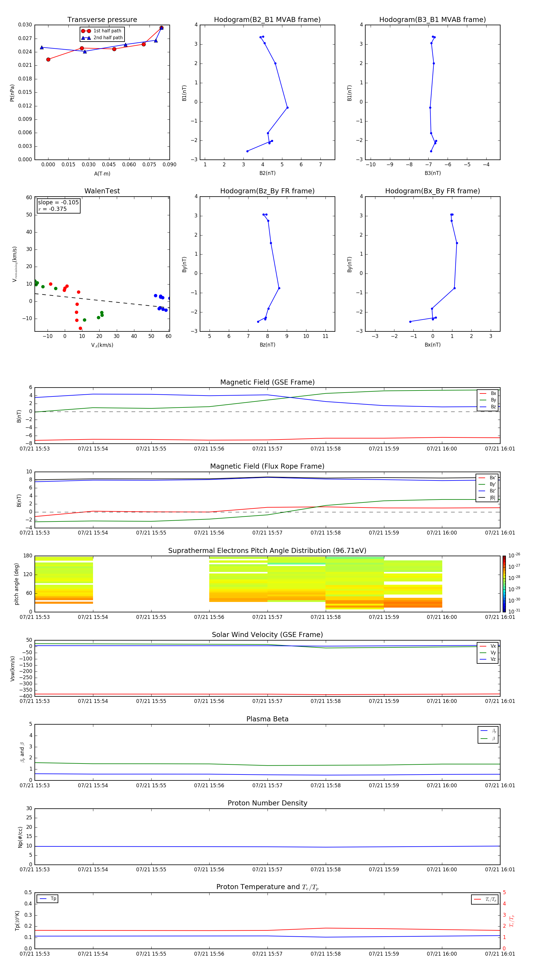Screen dimensions: 535x980
Task: Click the 'Bz(nT)' axis label
Action: tap(267, 345)
